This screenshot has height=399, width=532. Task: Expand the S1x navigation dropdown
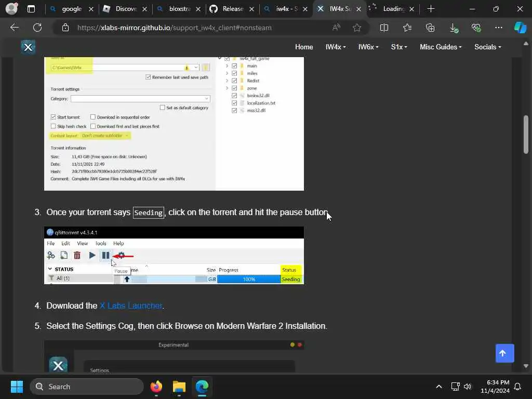click(x=398, y=47)
